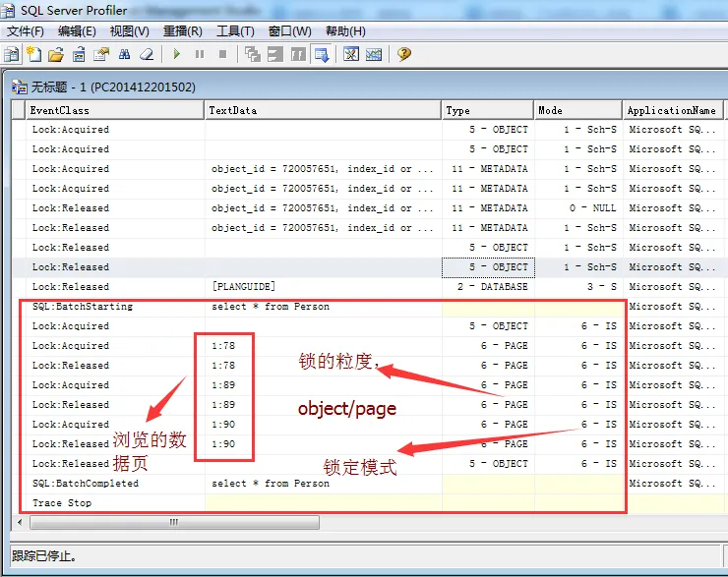The height and width of the screenshot is (577, 728).
Task: Clear trace window with eraser icon
Action: (x=147, y=54)
